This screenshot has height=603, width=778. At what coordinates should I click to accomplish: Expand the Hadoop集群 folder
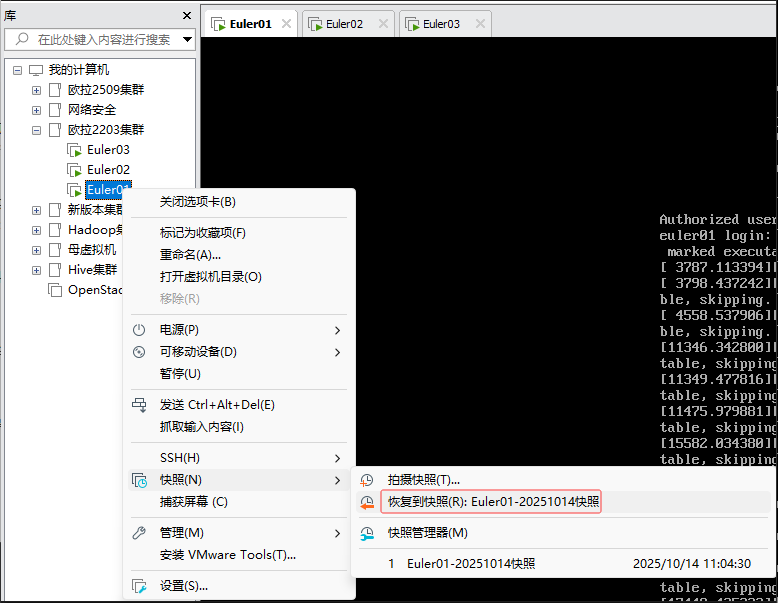tap(36, 230)
